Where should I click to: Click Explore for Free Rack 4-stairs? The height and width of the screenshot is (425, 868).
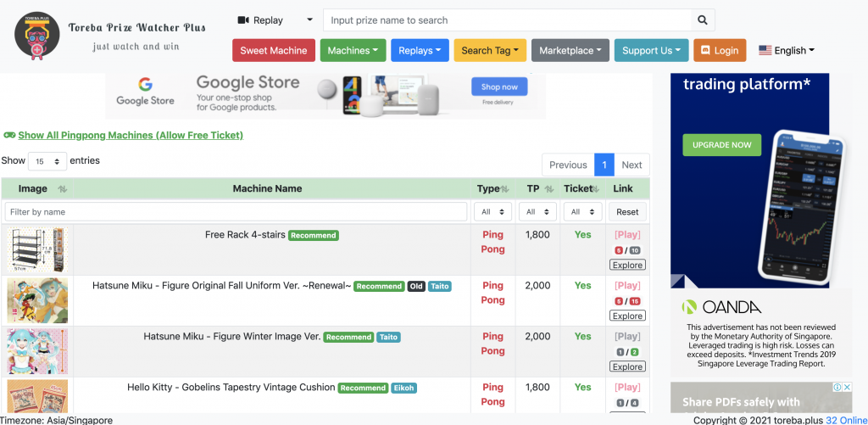(627, 265)
